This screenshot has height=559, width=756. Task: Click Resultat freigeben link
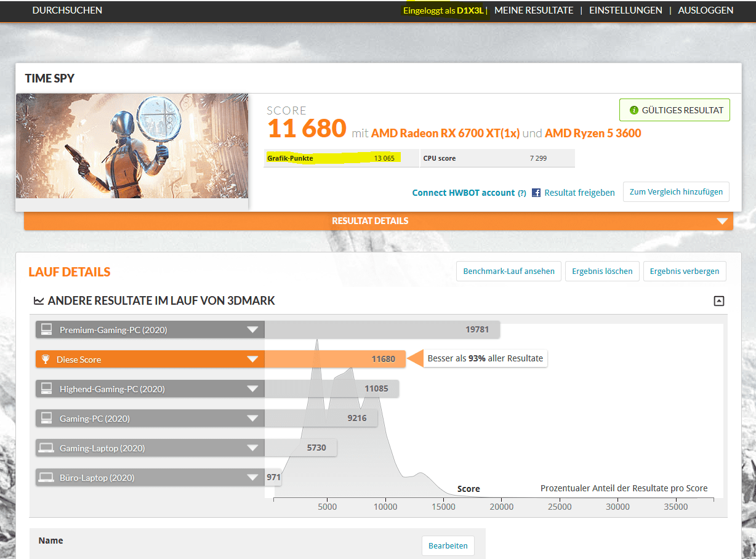click(579, 193)
